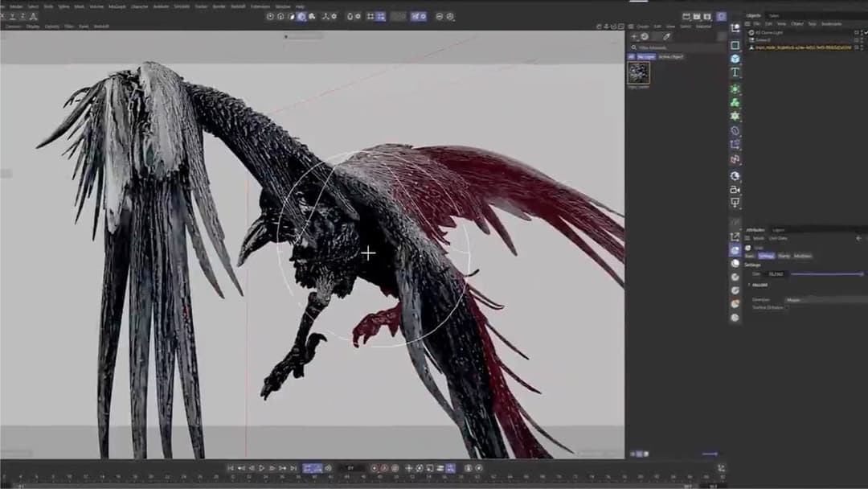This screenshot has width=868, height=489.
Task: Switch to the Takes tab
Action: tap(774, 16)
